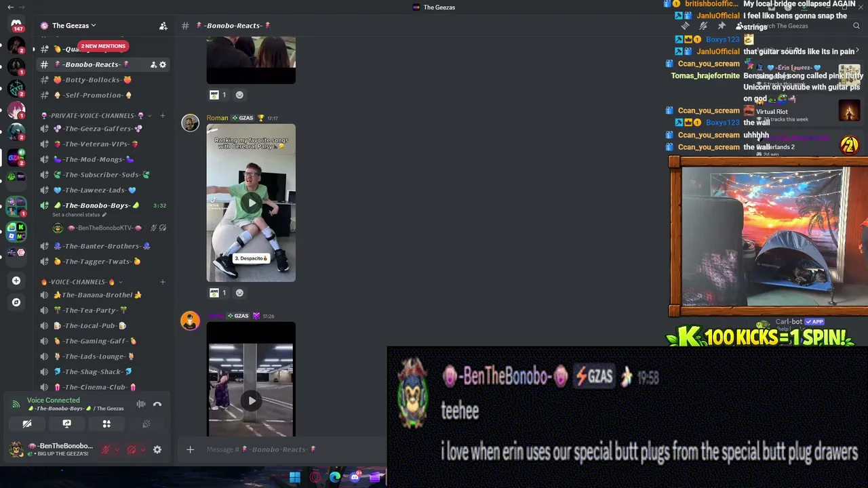Add channel to VOICE-CHANNELS category
The image size is (868, 488).
point(163,282)
